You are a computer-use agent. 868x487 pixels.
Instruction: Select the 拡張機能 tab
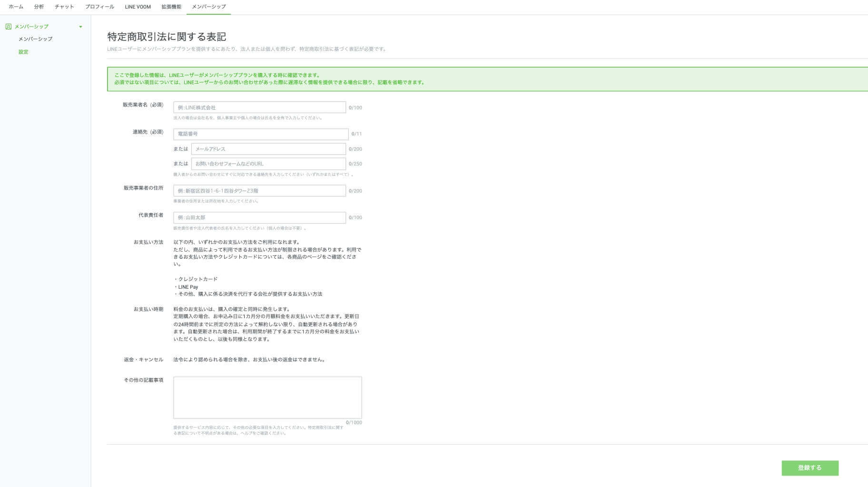[x=171, y=7]
